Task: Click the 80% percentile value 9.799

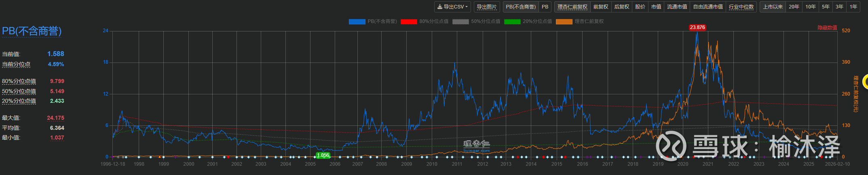Action: pos(57,81)
